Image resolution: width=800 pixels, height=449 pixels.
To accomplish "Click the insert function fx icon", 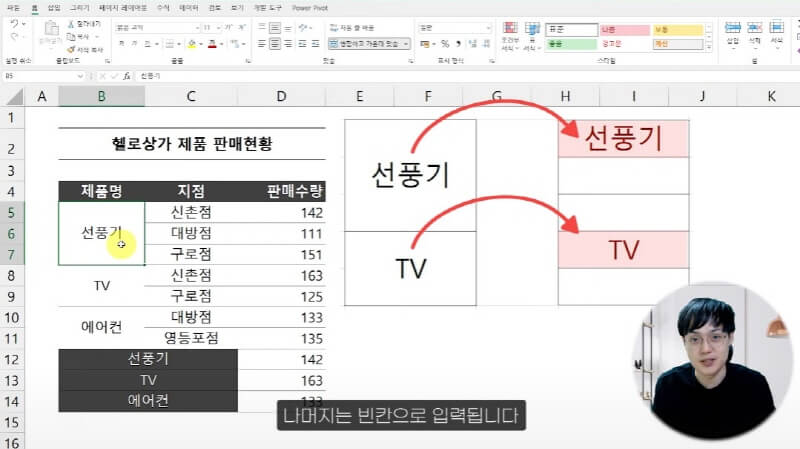I will [x=127, y=76].
